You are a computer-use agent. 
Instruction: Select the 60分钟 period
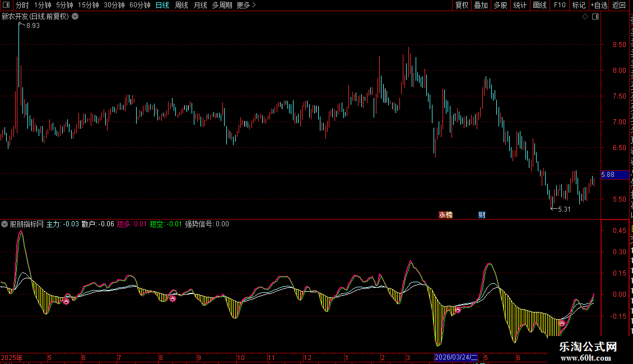click(x=139, y=5)
